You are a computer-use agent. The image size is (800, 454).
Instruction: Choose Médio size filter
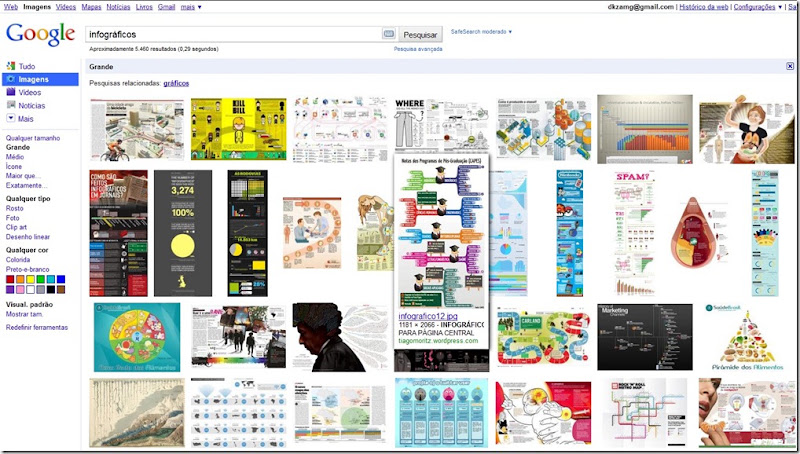(15, 157)
